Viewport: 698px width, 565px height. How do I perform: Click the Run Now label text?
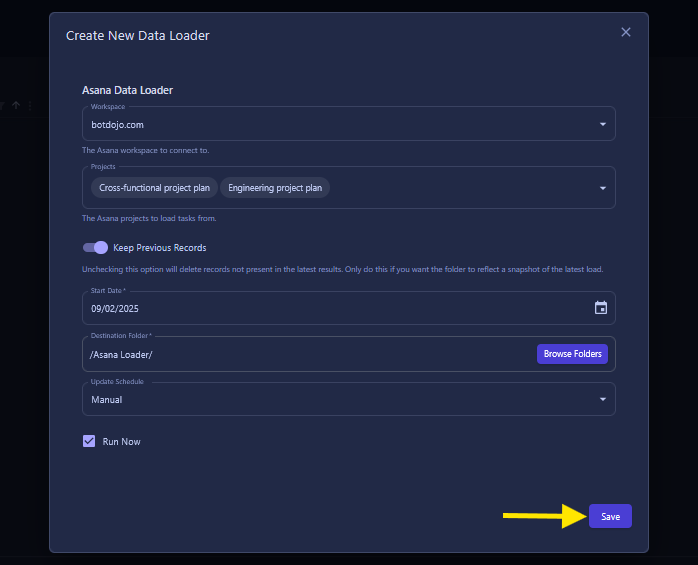point(121,441)
